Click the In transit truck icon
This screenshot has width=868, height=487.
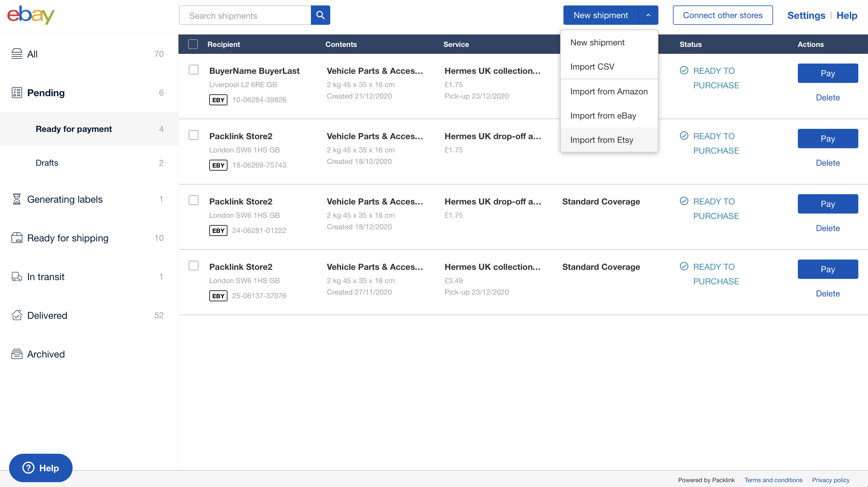click(x=17, y=277)
